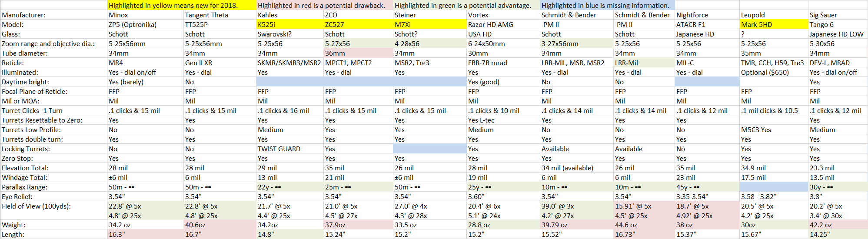Image resolution: width=868 pixels, height=239 pixels.
Task: Click the 'Yes (good)' daytime bright cell
Action: (503, 82)
